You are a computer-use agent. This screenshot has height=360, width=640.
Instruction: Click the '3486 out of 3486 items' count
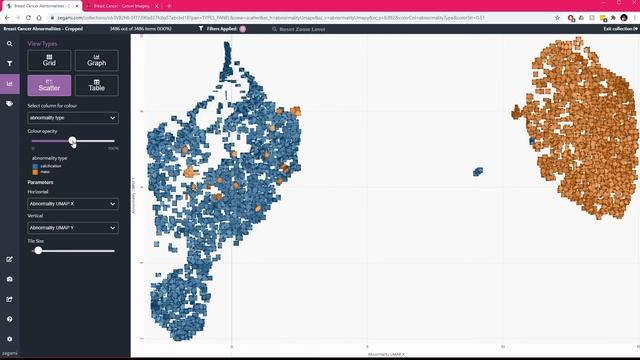coord(140,29)
